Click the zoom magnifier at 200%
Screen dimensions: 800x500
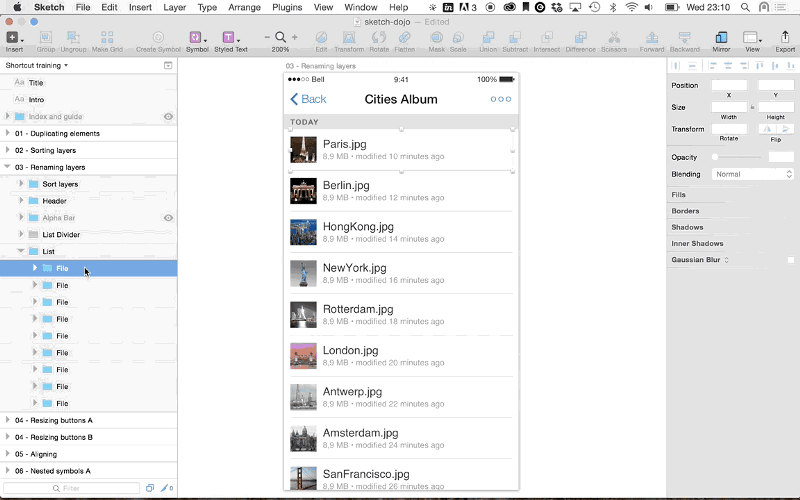(280, 37)
